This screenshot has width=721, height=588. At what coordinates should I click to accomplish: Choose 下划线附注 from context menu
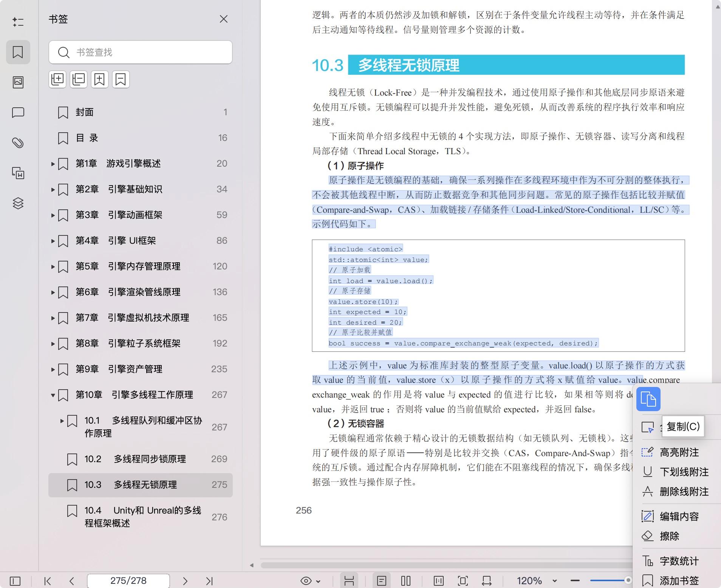(676, 472)
